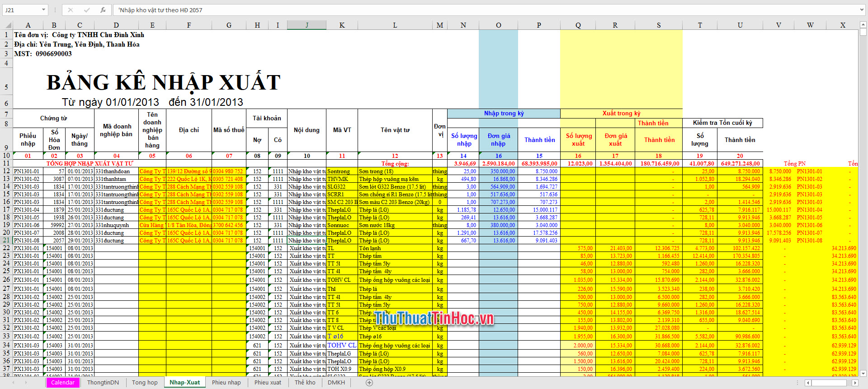The width and height of the screenshot is (868, 389).
Task: Select column J header
Action: (x=307, y=25)
